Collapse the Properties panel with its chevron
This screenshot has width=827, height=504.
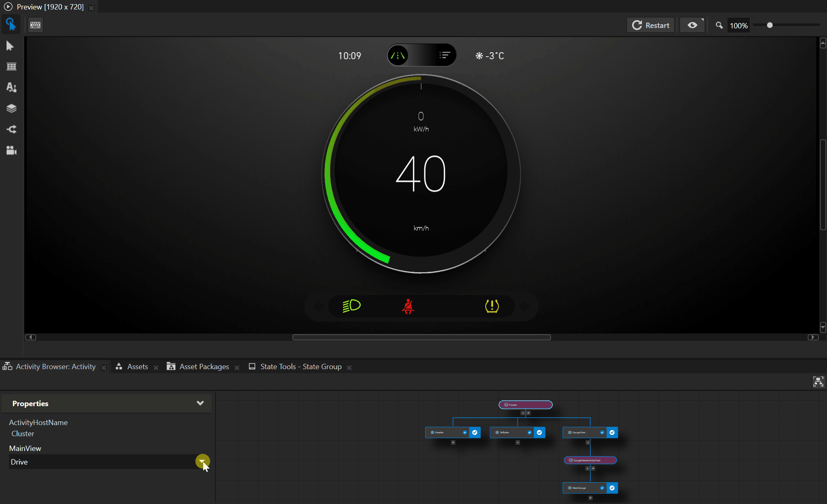tap(200, 403)
